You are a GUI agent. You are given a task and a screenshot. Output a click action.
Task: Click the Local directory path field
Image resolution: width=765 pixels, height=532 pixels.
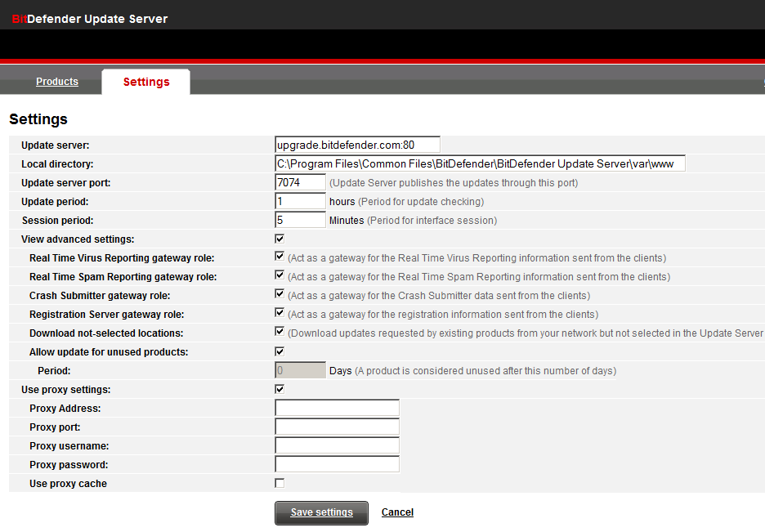(480, 163)
